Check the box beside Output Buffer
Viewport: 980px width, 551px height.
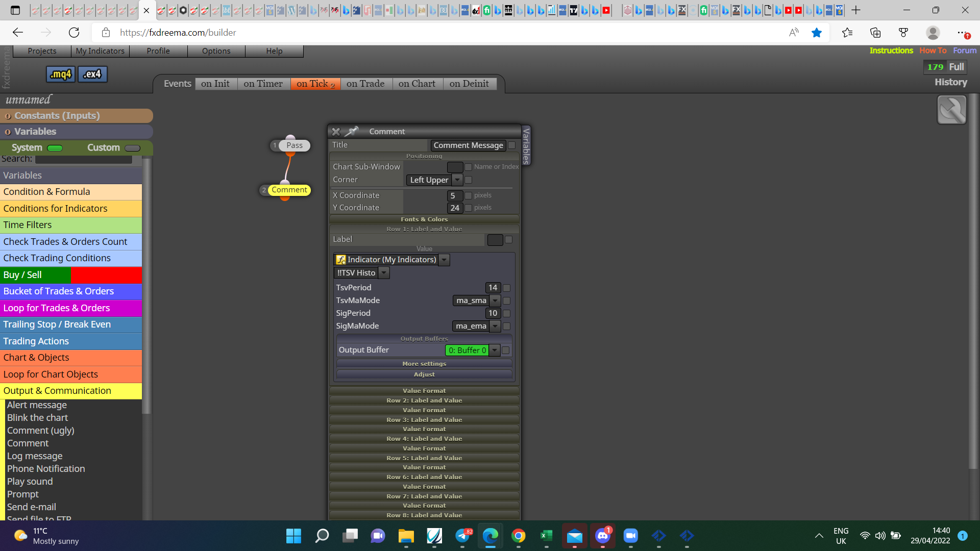coord(505,350)
